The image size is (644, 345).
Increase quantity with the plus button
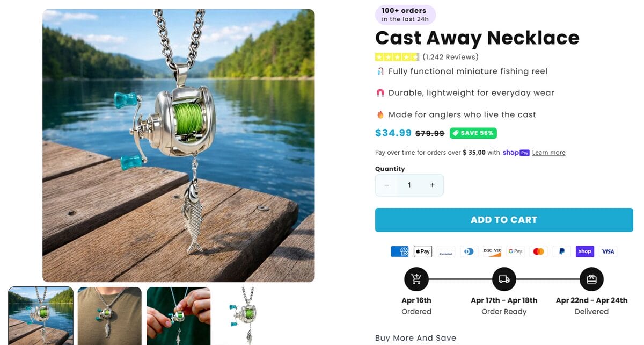[x=432, y=184]
